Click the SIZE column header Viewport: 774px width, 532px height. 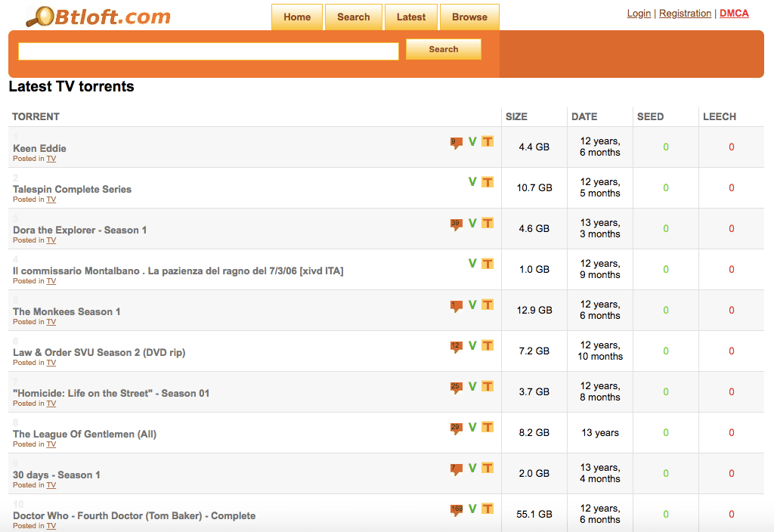[x=516, y=117]
